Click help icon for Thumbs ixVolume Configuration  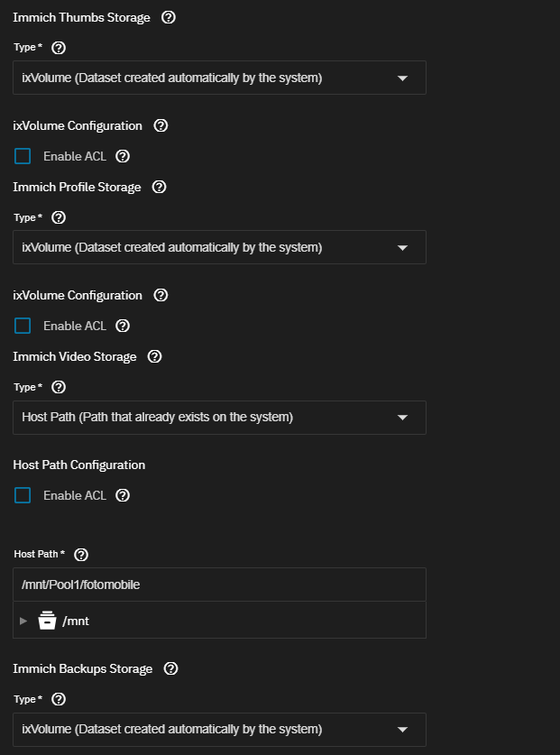(161, 125)
